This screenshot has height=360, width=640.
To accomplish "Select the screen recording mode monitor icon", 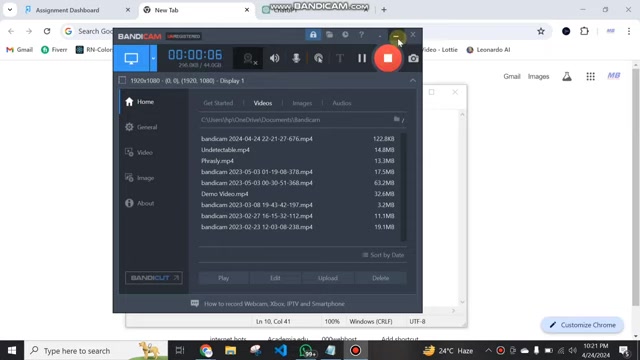I will (x=131, y=58).
